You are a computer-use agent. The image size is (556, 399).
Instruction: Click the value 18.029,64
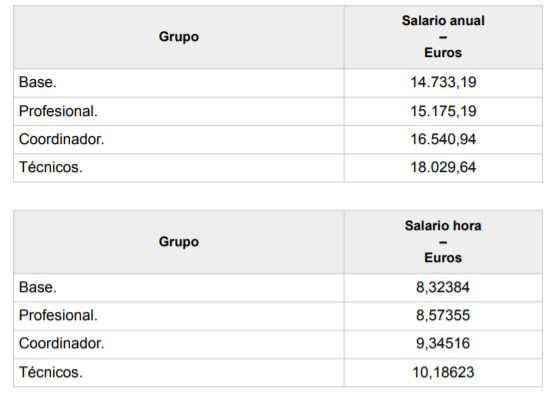click(443, 167)
